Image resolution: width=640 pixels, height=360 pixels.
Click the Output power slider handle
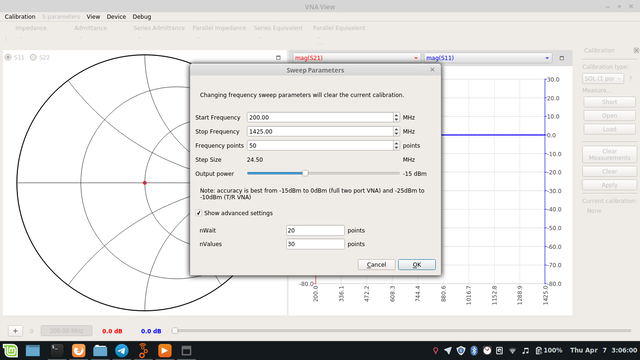305,173
